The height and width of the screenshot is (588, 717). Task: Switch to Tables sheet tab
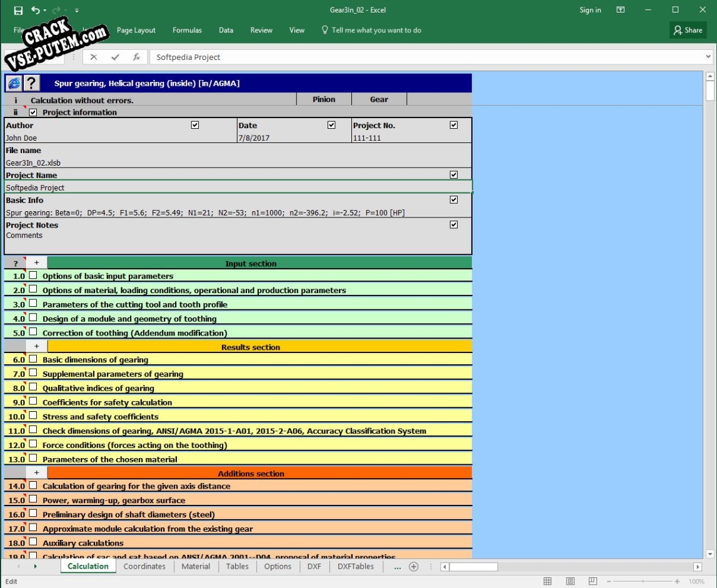[238, 567]
